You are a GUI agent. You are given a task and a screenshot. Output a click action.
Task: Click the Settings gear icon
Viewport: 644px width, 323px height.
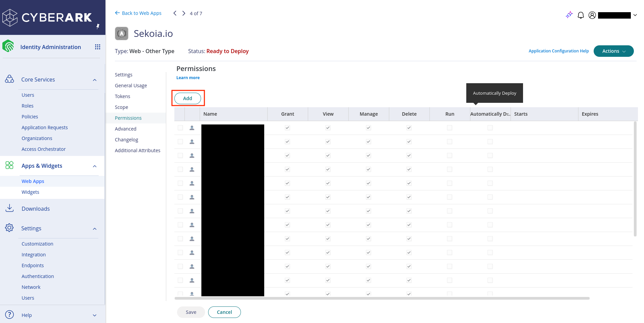pos(9,228)
